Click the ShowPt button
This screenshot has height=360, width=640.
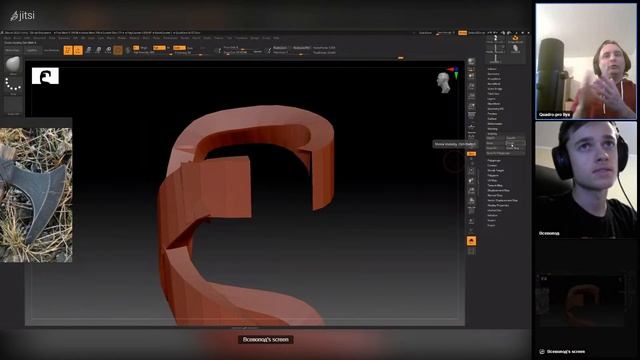click(x=515, y=138)
